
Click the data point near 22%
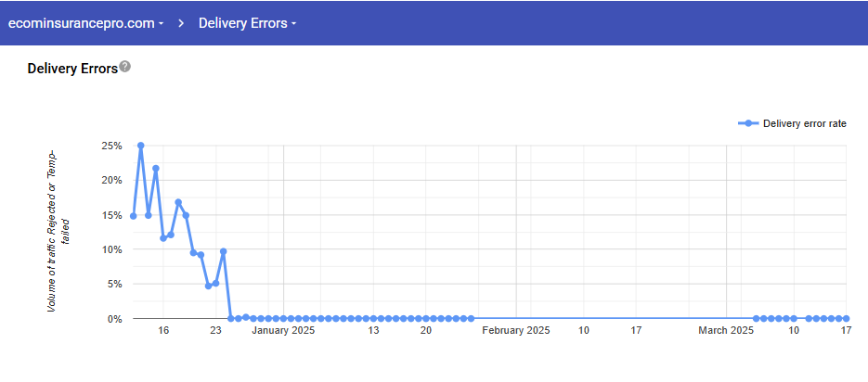click(156, 169)
